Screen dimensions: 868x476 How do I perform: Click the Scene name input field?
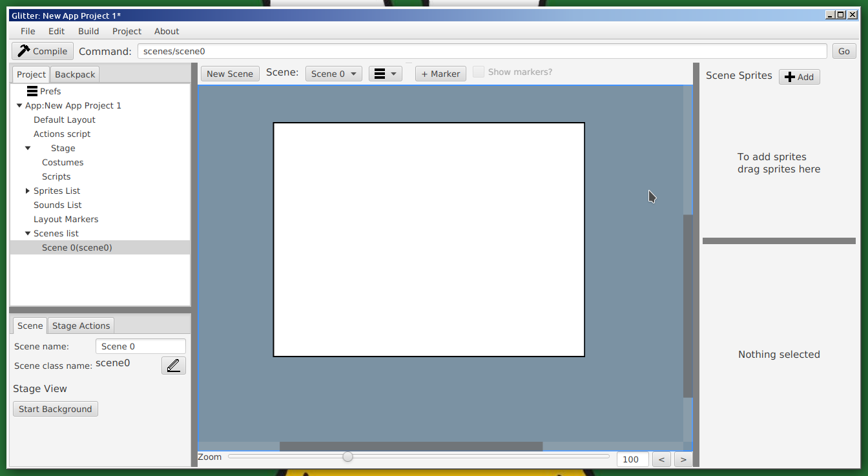pyautogui.click(x=140, y=346)
